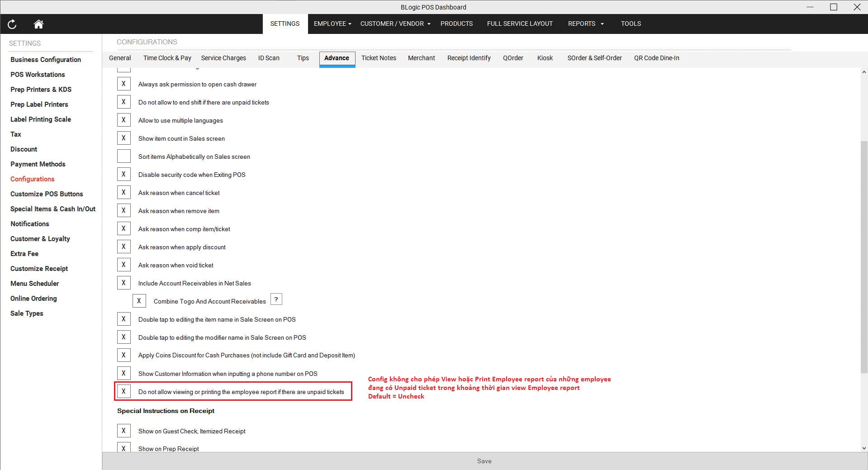Image resolution: width=868 pixels, height=470 pixels.
Task: Expand the EMPLOYEE dropdown menu
Action: coord(332,24)
